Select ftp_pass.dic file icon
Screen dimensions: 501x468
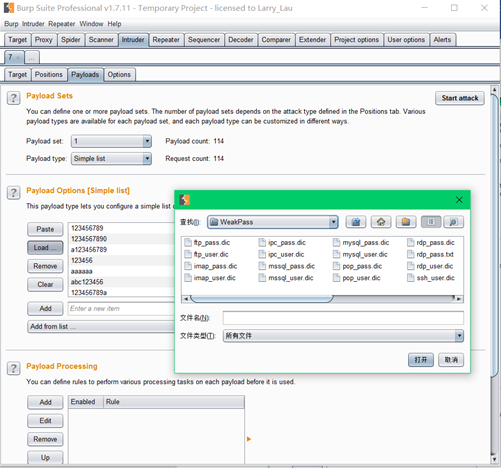[188, 242]
